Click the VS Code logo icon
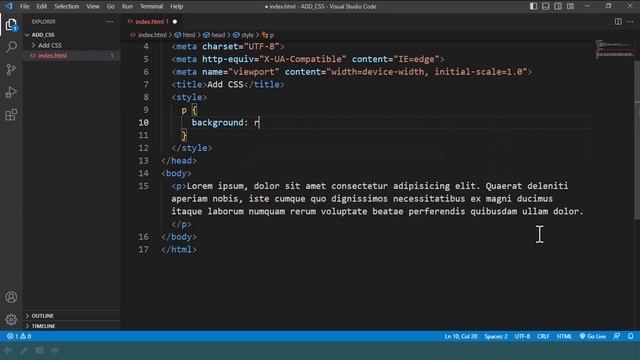The width and height of the screenshot is (640, 360). 9,6
